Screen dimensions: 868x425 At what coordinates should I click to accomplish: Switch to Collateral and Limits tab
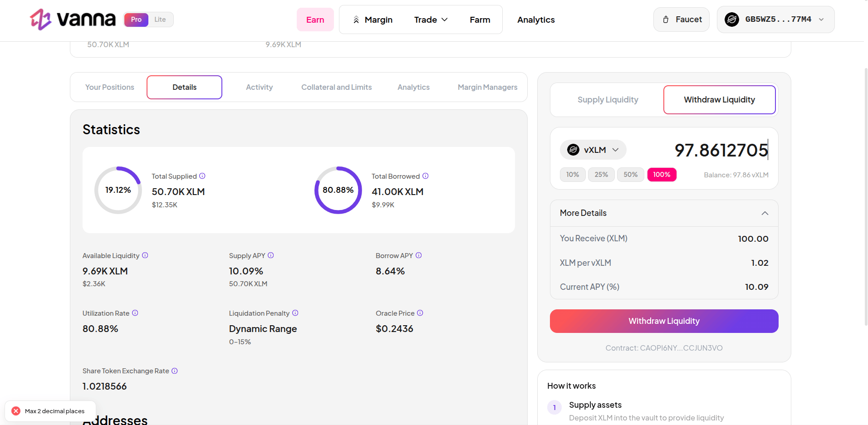(336, 87)
